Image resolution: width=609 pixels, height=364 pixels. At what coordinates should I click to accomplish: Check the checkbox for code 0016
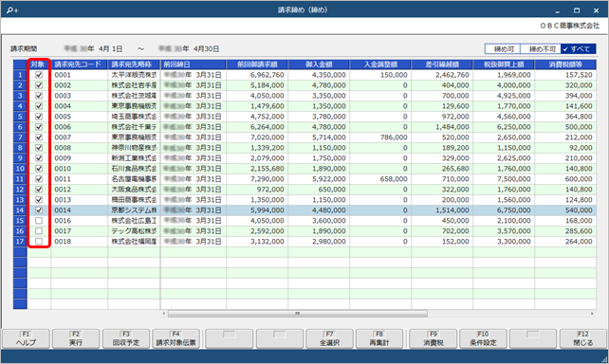[x=39, y=221]
